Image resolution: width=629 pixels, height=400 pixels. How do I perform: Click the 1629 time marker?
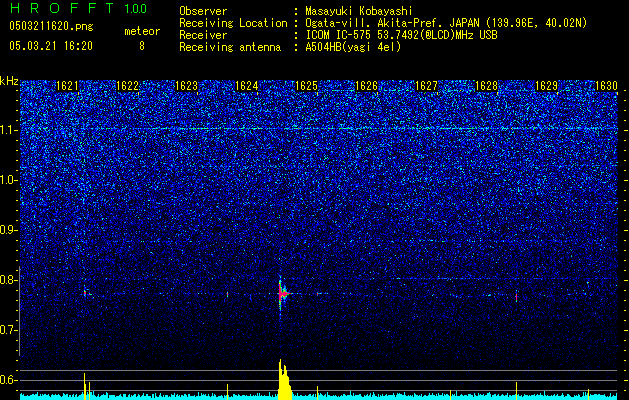tap(546, 86)
